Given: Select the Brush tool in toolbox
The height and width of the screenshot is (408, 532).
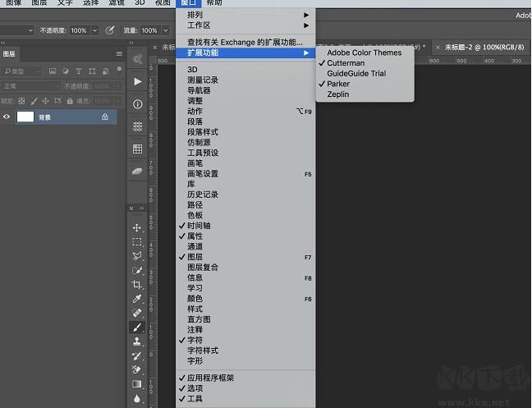Looking at the screenshot, I should coord(137,328).
